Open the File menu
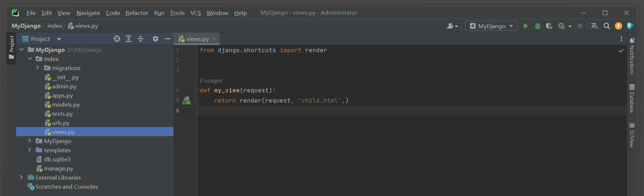Screen dimensions: 644x196 pyautogui.click(x=31, y=13)
